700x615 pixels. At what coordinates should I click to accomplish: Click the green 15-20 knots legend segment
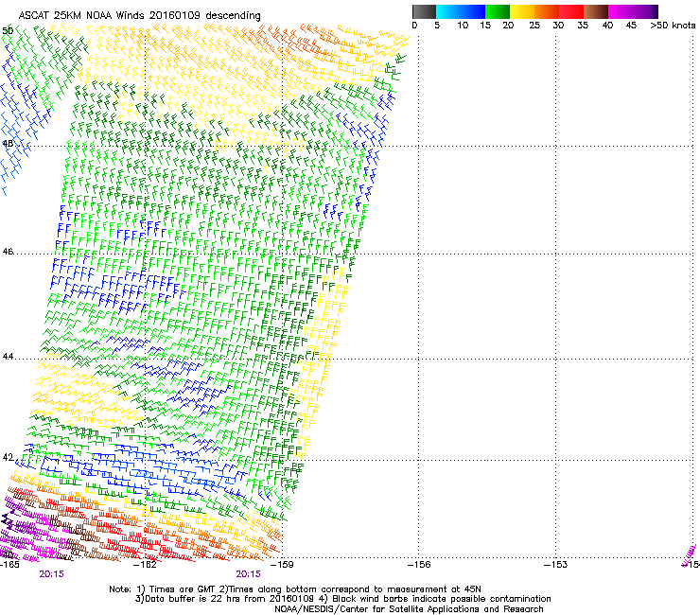[x=498, y=11]
